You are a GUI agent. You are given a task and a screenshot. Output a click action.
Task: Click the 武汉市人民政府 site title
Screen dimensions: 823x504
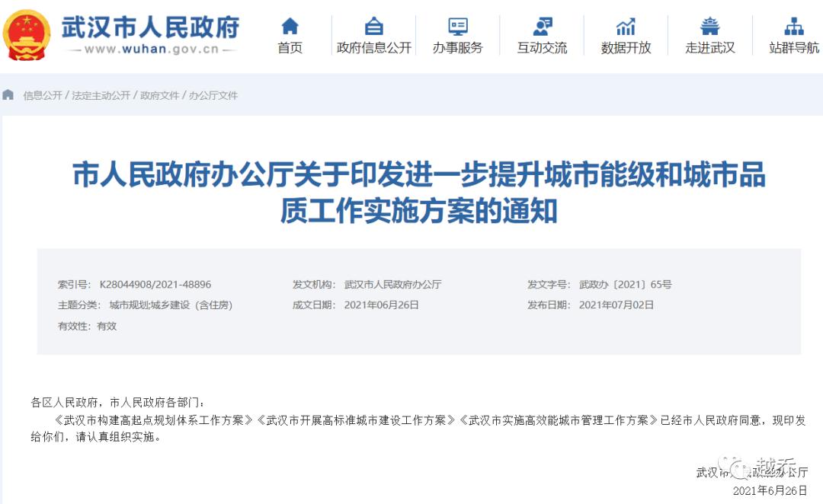click(149, 28)
